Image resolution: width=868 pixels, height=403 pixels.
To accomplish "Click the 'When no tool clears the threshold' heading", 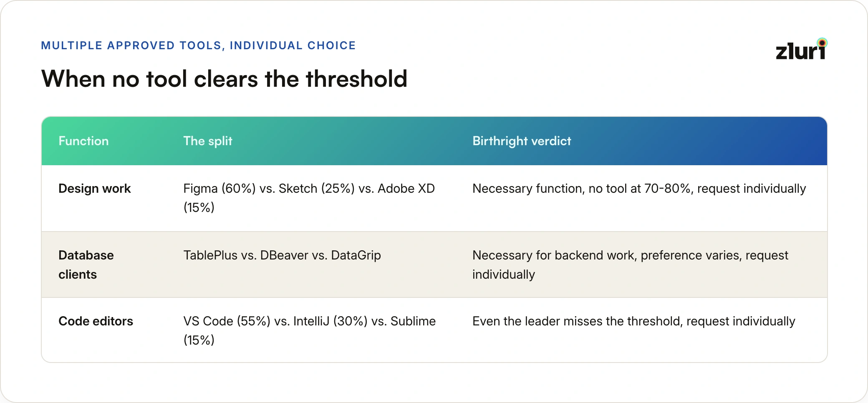I will [x=225, y=79].
